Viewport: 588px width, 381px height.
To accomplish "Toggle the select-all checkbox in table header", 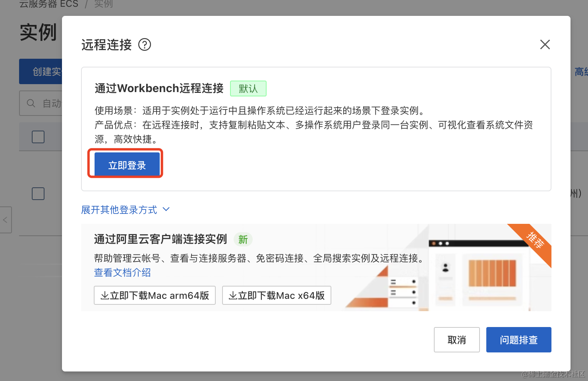I will [x=38, y=137].
